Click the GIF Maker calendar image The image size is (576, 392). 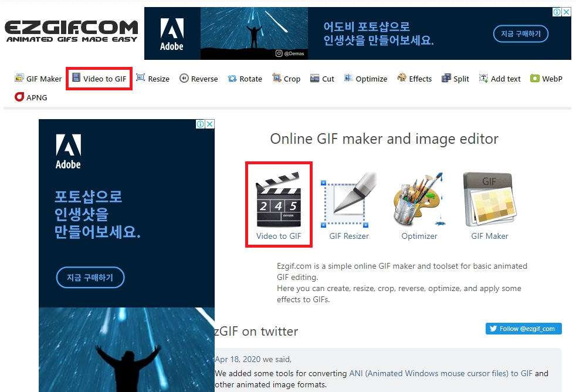[489, 199]
